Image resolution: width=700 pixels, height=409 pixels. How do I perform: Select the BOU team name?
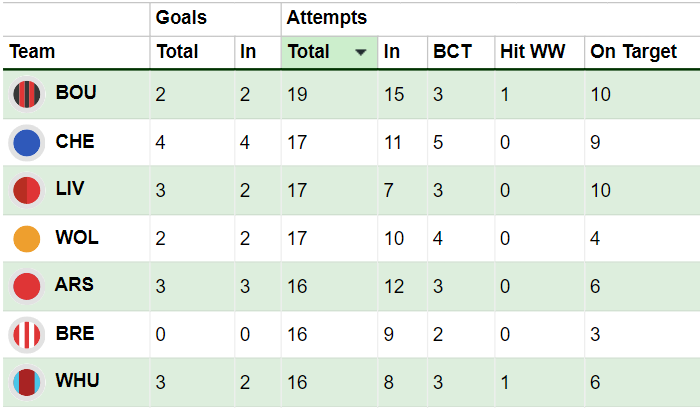(76, 93)
